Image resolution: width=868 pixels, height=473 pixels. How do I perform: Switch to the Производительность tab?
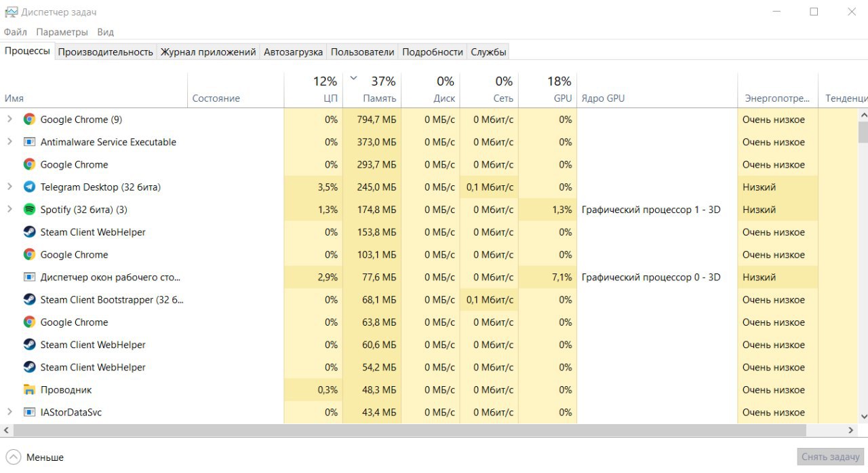pyautogui.click(x=105, y=52)
